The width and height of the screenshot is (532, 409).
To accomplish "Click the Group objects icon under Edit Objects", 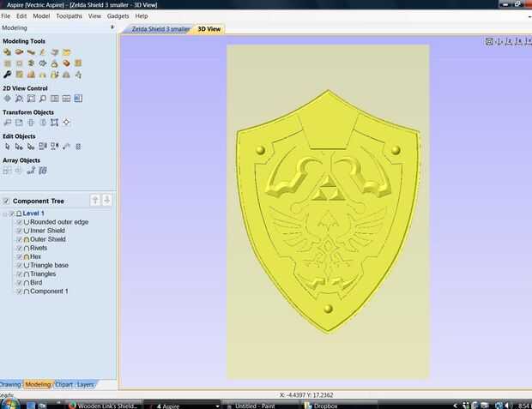I will [x=43, y=147].
